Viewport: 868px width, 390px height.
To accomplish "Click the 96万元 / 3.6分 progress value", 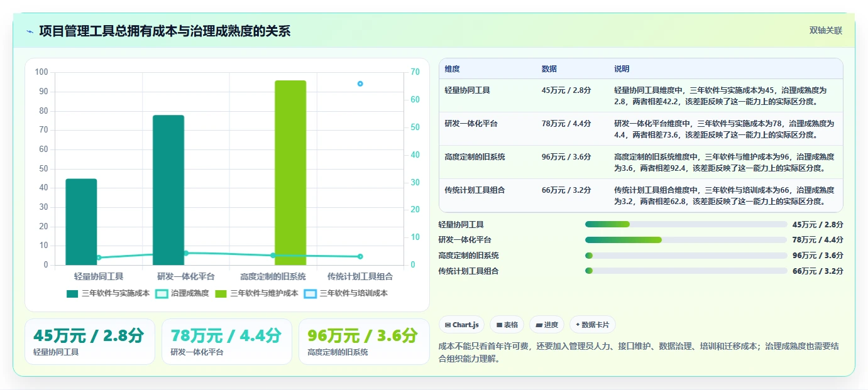I will coord(818,256).
